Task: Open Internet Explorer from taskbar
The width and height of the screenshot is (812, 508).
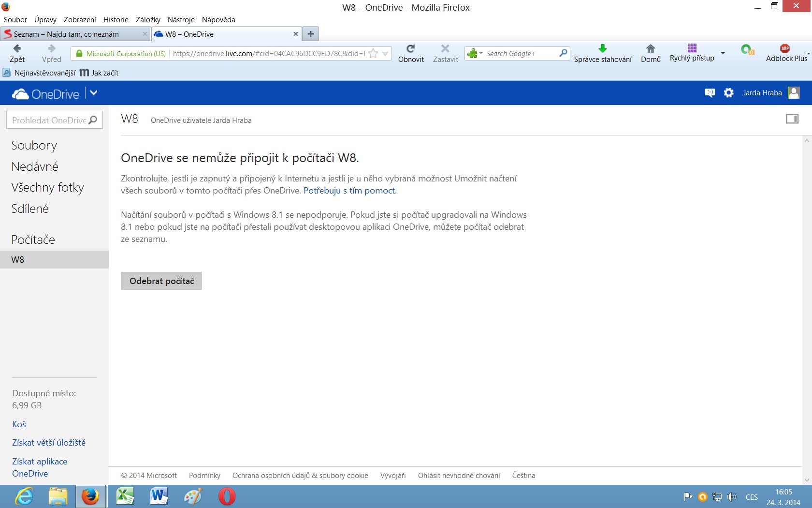Action: click(x=24, y=496)
